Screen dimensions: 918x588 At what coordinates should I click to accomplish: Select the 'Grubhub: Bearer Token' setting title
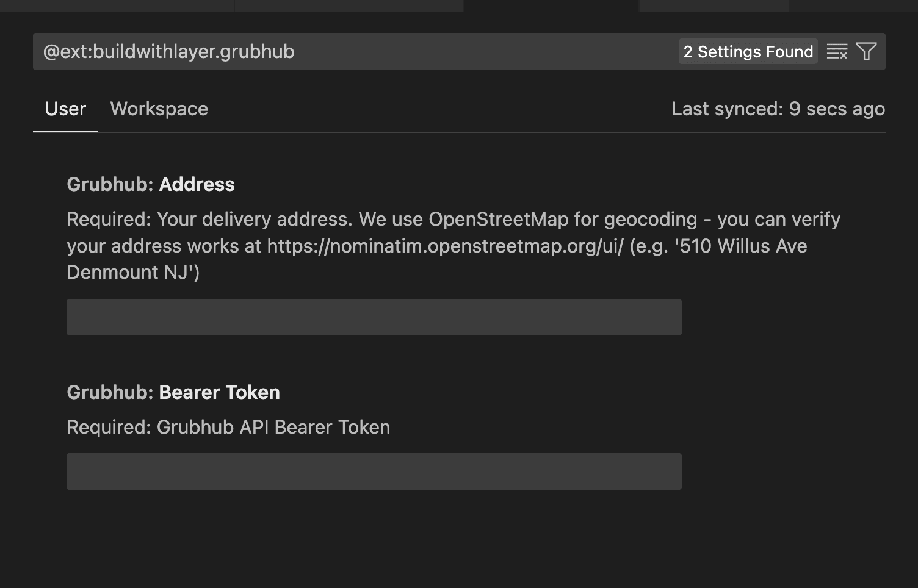click(x=173, y=392)
